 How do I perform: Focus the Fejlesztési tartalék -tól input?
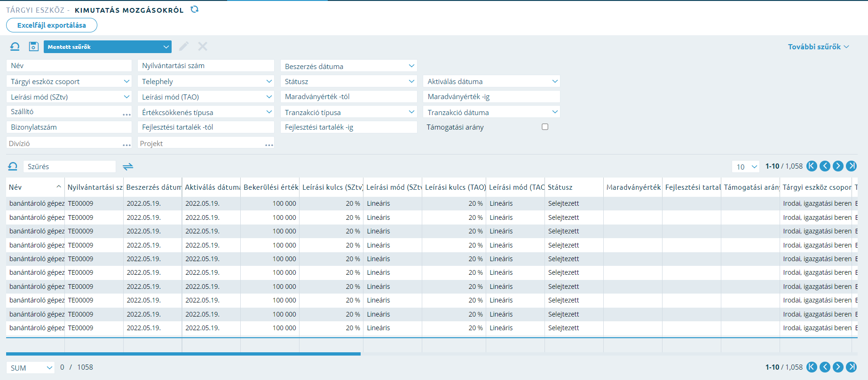pos(206,127)
